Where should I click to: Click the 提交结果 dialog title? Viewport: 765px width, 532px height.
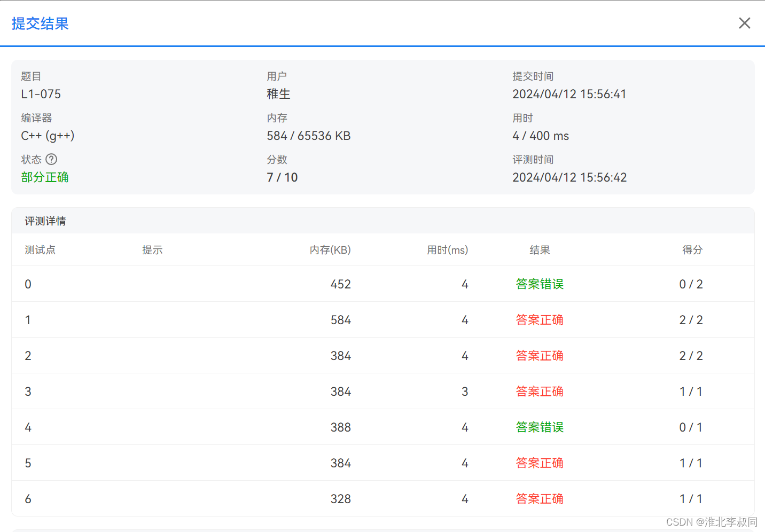(x=40, y=24)
